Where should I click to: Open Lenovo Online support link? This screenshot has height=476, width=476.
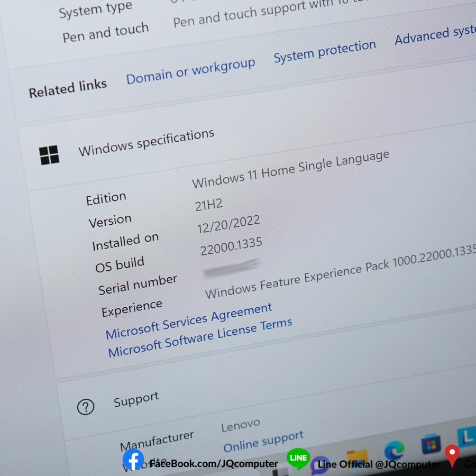click(263, 441)
